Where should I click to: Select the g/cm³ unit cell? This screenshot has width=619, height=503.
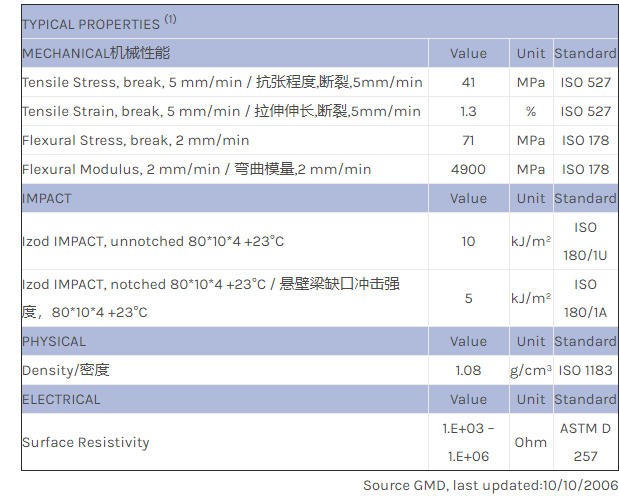(531, 370)
